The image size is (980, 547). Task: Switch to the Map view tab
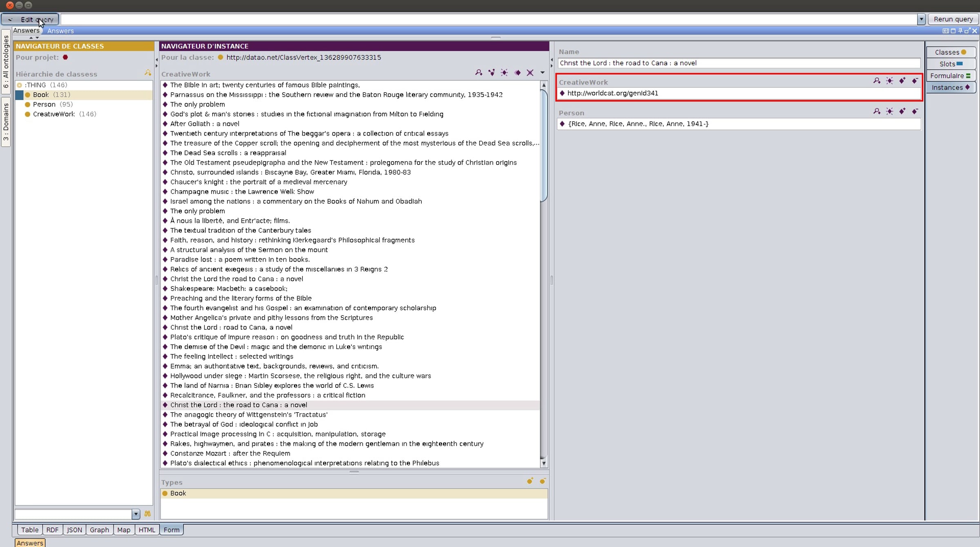pyautogui.click(x=124, y=530)
